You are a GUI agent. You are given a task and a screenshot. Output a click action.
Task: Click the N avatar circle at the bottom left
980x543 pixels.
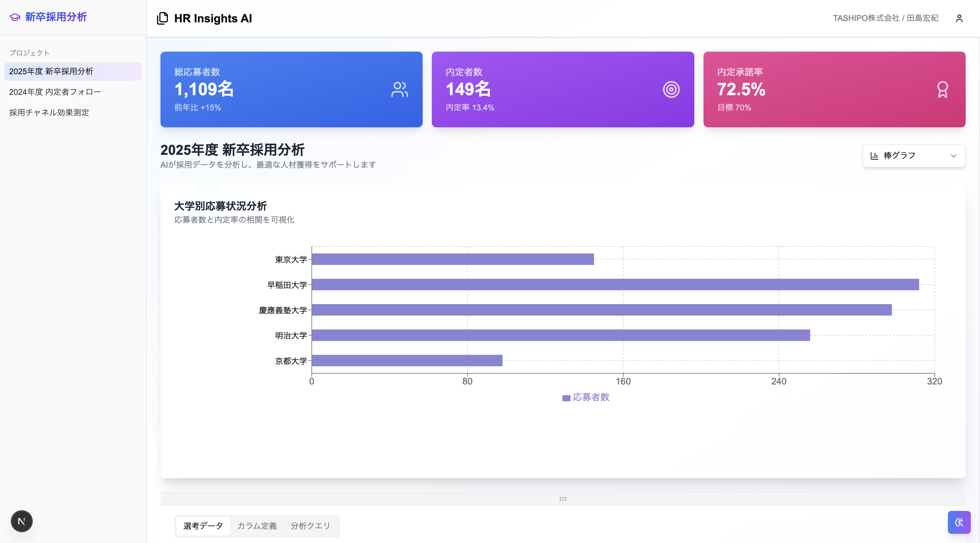coord(22,521)
